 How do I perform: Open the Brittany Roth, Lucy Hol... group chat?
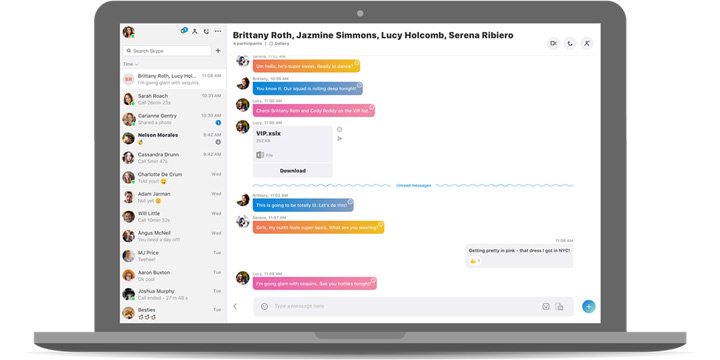click(173, 79)
